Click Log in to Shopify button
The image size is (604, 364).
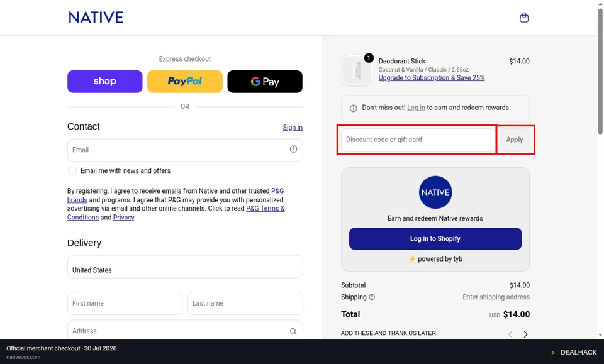pos(435,239)
